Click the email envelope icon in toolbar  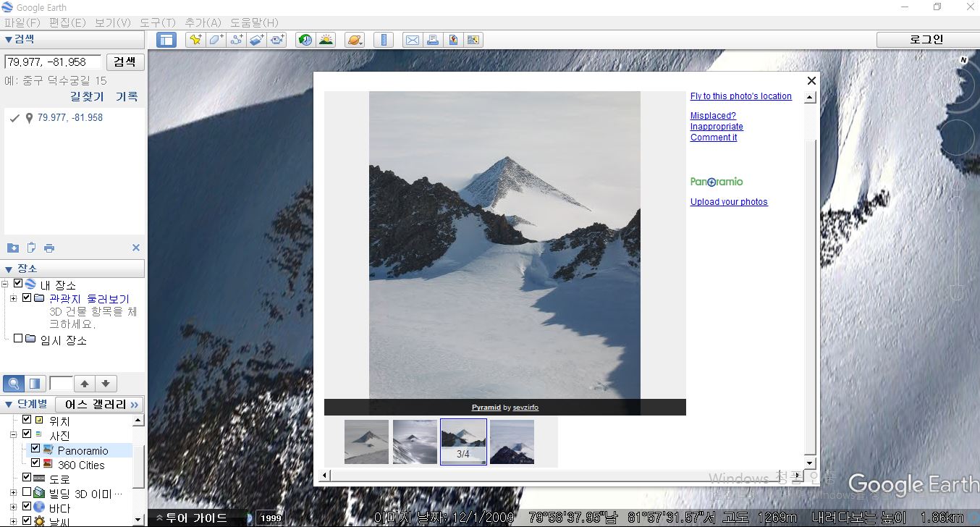412,40
